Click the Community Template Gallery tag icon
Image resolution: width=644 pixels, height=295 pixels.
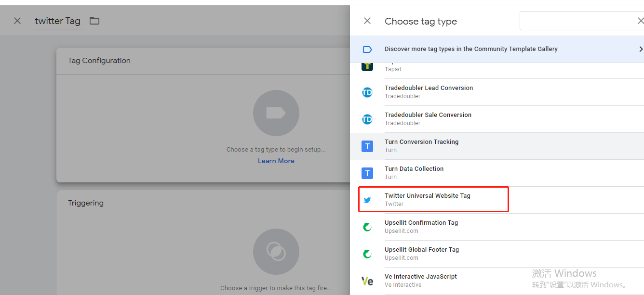pyautogui.click(x=367, y=49)
